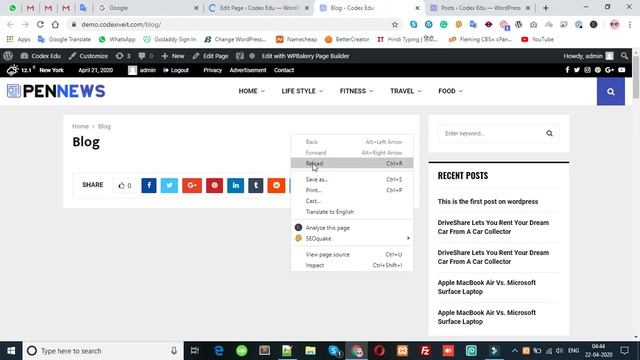Click Customize in admin bar

click(x=88, y=56)
